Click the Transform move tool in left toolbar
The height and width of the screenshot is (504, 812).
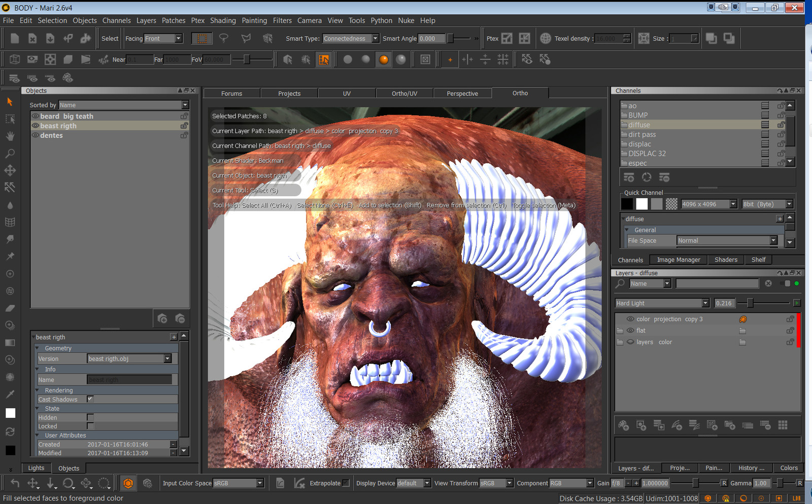click(10, 170)
